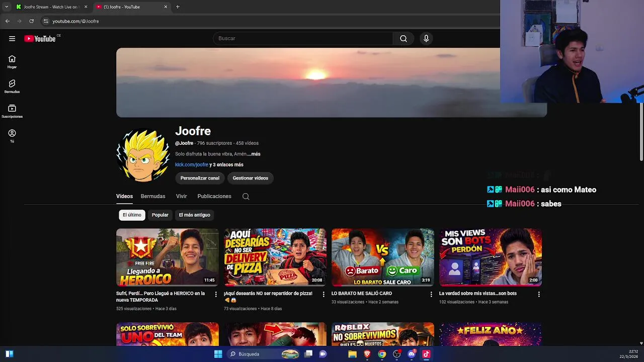644x362 pixels.
Task: Go back in browser
Action: 7,21
